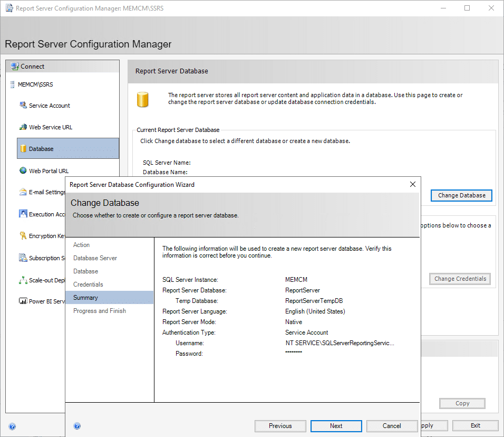Click the Subscription Settings icon

point(23,258)
